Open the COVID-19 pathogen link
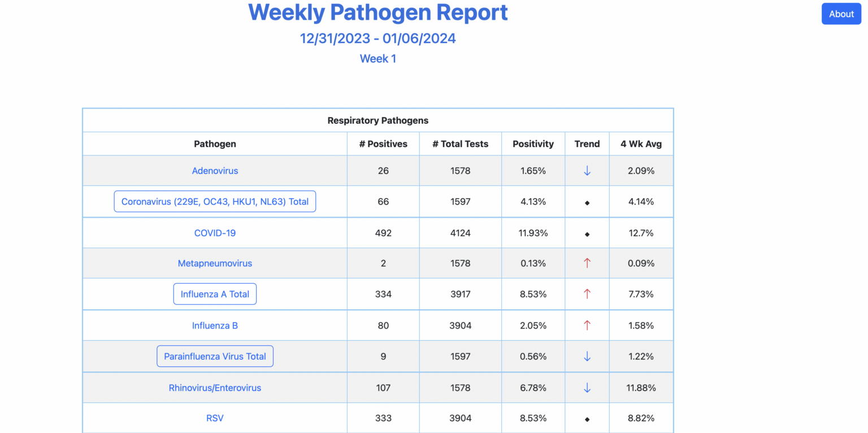 tap(215, 232)
